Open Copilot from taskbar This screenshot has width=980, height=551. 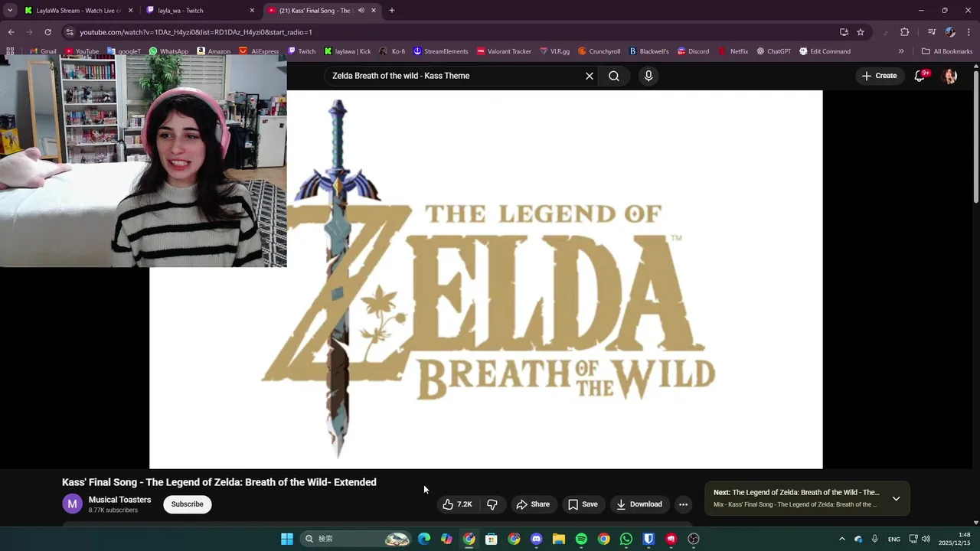click(x=446, y=539)
